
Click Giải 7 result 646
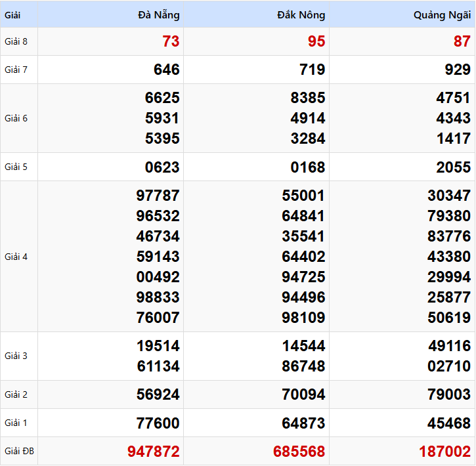[167, 70]
